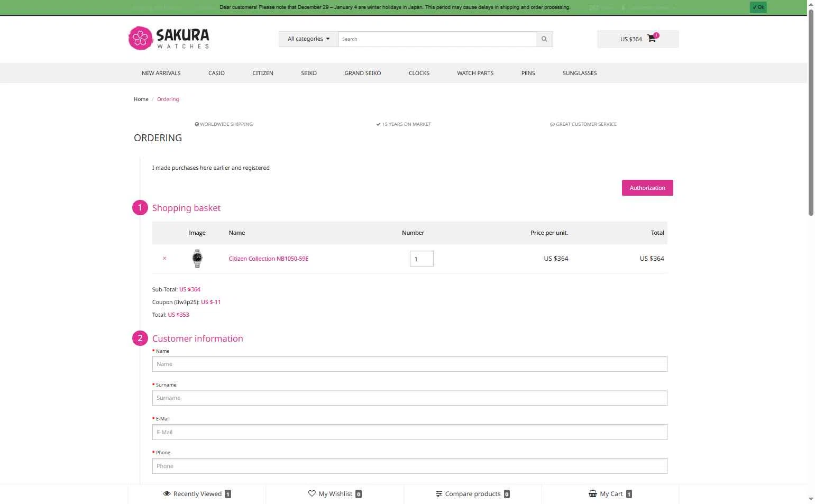The height and width of the screenshot is (504, 815).
Task: Open the cart icon in header
Action: coord(652,39)
